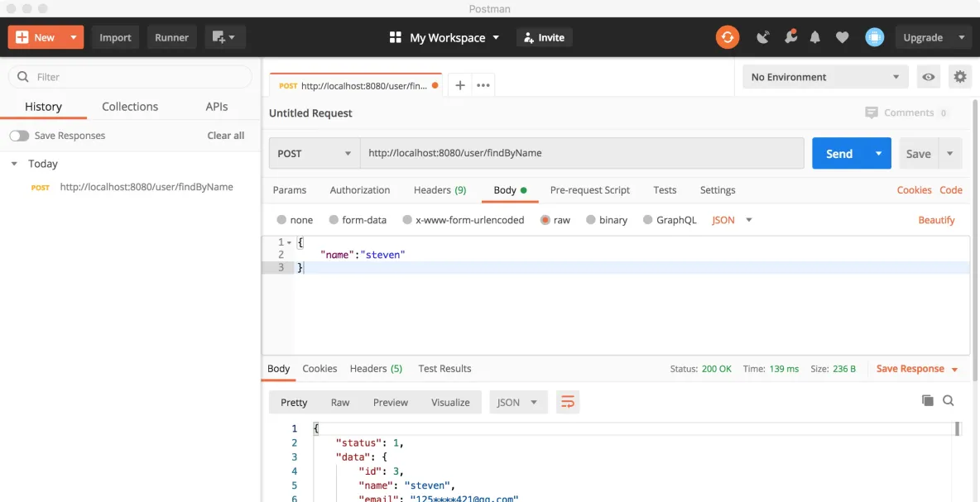This screenshot has width=980, height=502.
Task: Open the Code link
Action: pyautogui.click(x=951, y=190)
